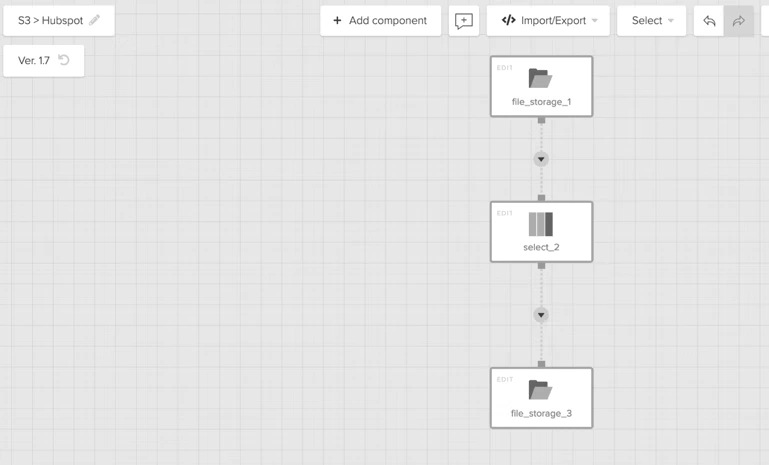Redo the last undone action

pyautogui.click(x=739, y=21)
